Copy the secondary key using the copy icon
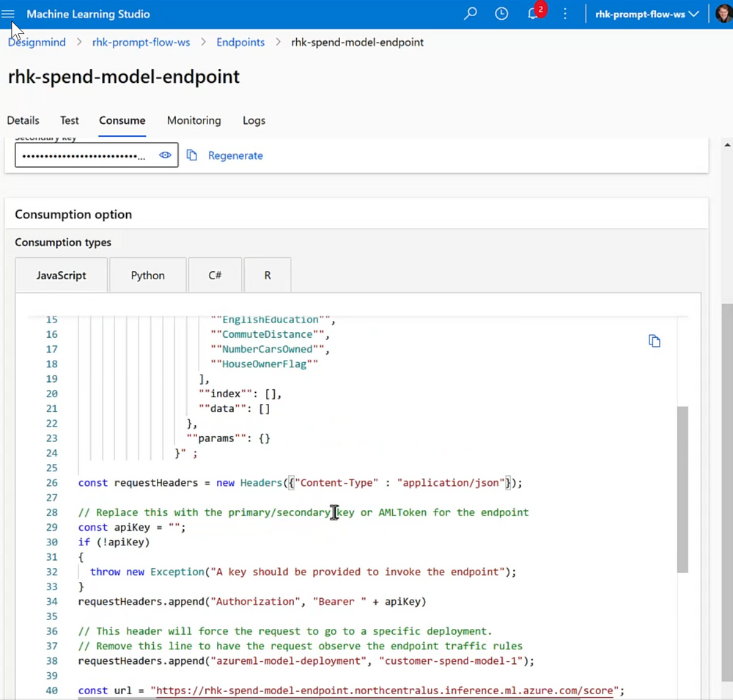733x700 pixels. coord(192,155)
